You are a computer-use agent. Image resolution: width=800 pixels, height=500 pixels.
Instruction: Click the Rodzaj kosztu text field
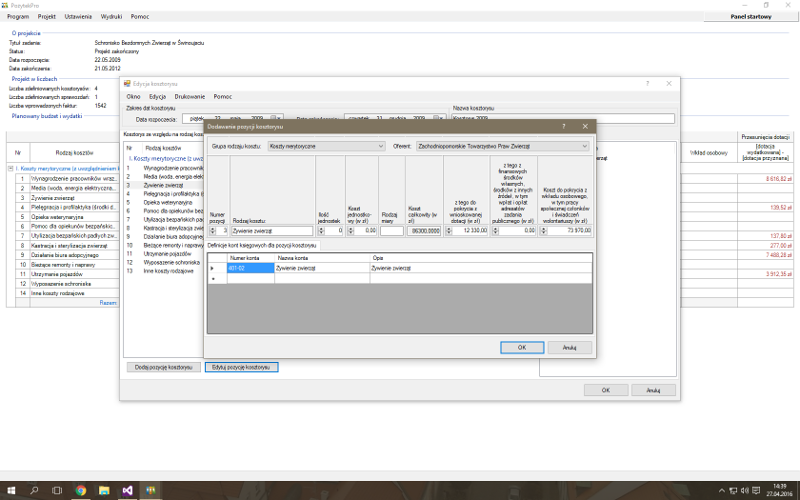(x=271, y=230)
